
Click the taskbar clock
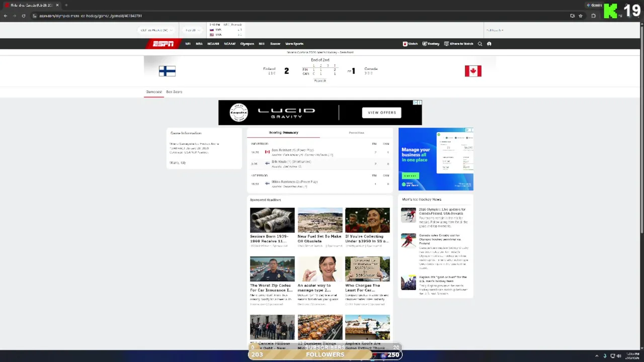coord(633,356)
